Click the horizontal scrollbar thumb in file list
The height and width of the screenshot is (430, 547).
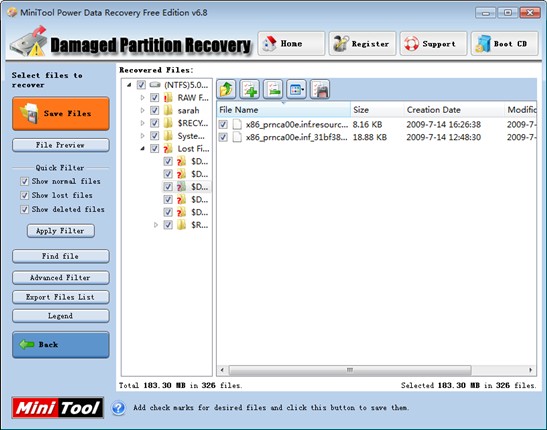coord(350,370)
